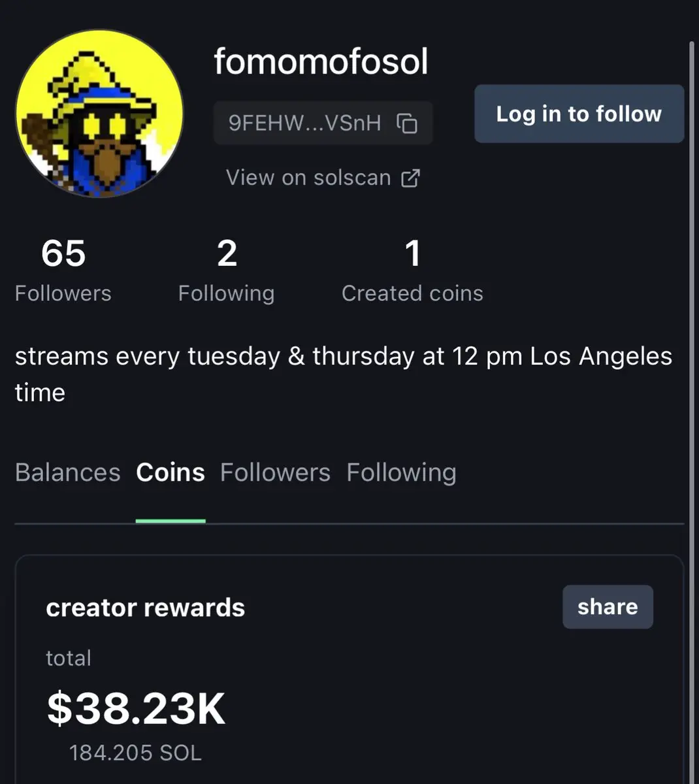Screen dimensions: 699x784
Task: Select the Coins tab
Action: point(171,472)
